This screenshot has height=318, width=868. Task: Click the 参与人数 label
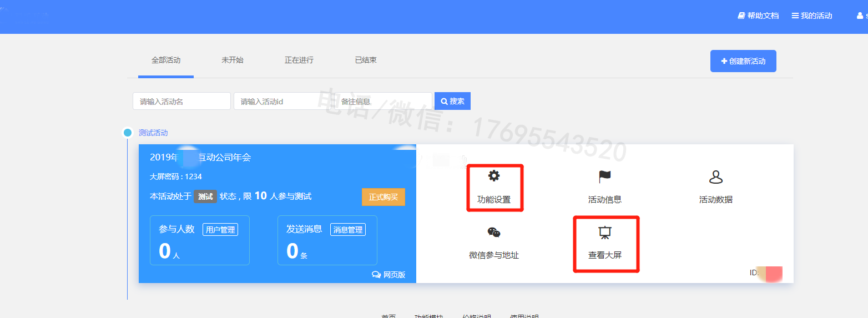tap(176, 229)
